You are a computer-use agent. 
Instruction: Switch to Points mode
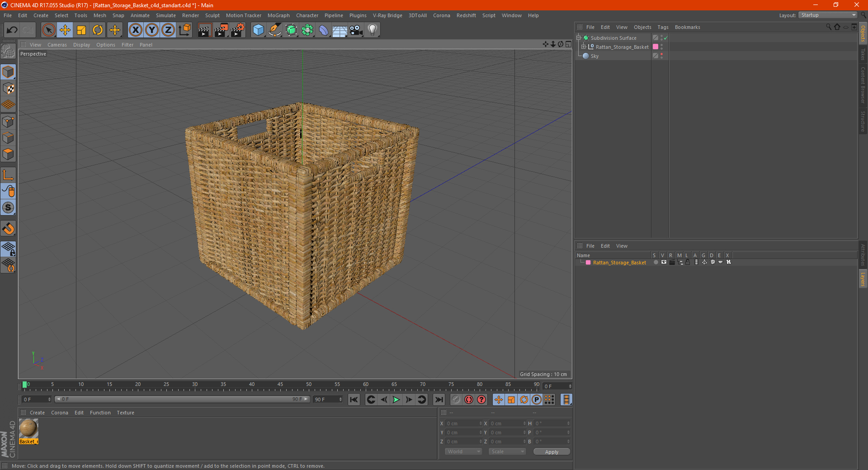pyautogui.click(x=8, y=122)
